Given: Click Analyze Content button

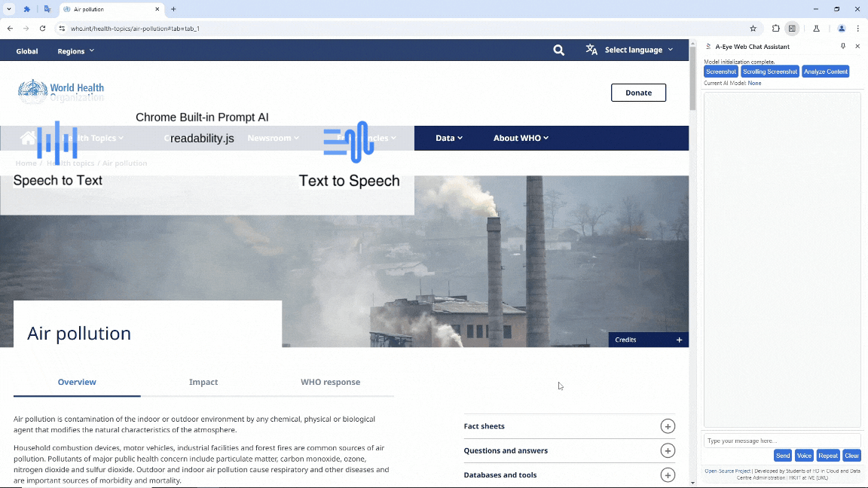Looking at the screenshot, I should coord(825,72).
